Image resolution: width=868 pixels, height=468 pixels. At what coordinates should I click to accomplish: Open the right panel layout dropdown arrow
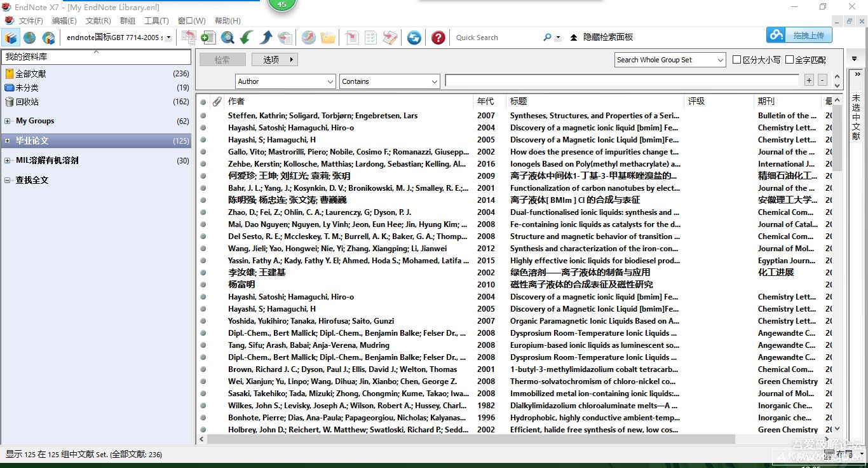pyautogui.click(x=855, y=59)
